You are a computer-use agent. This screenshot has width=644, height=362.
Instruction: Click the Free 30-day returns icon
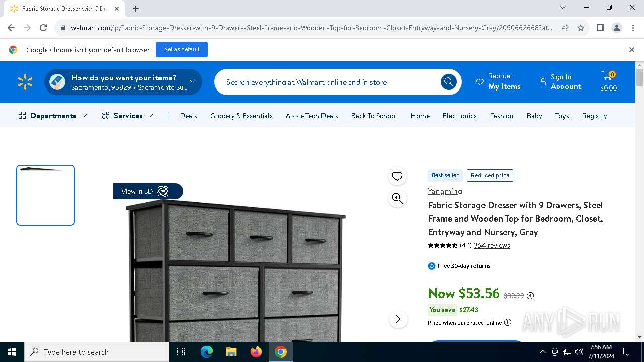431,266
